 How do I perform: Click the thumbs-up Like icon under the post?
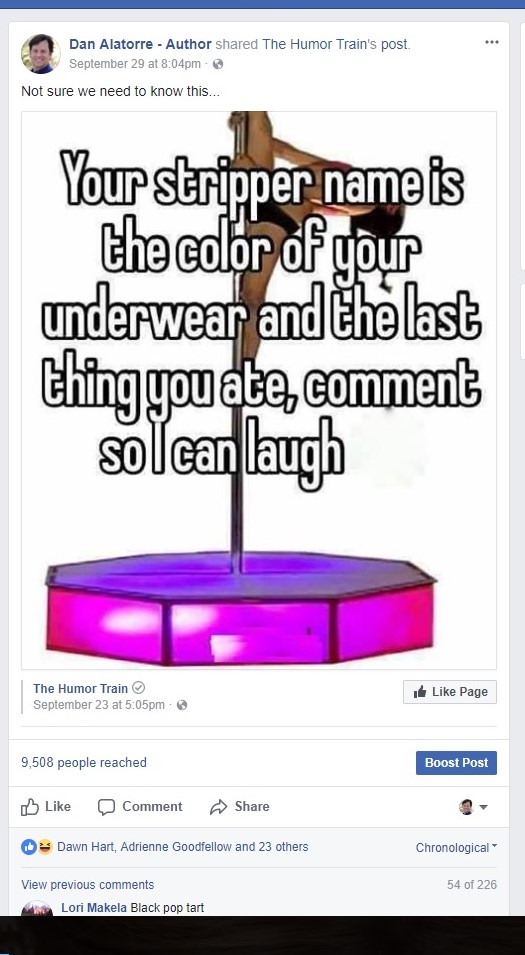pyautogui.click(x=30, y=806)
